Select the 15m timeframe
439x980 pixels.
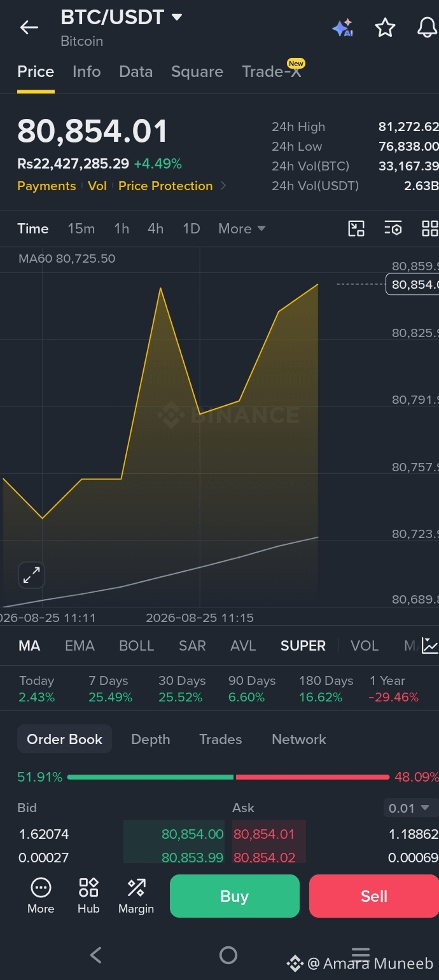[x=81, y=229]
